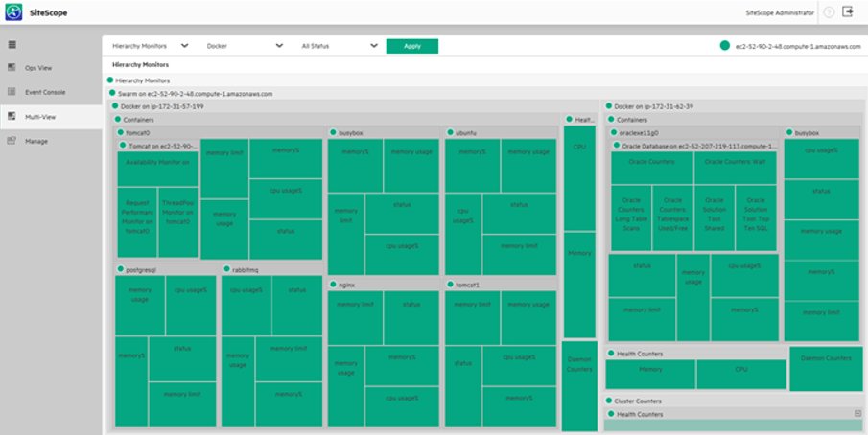Screen dimensions: 868x435
Task: Open the status tile in nginx
Action: 411,318
